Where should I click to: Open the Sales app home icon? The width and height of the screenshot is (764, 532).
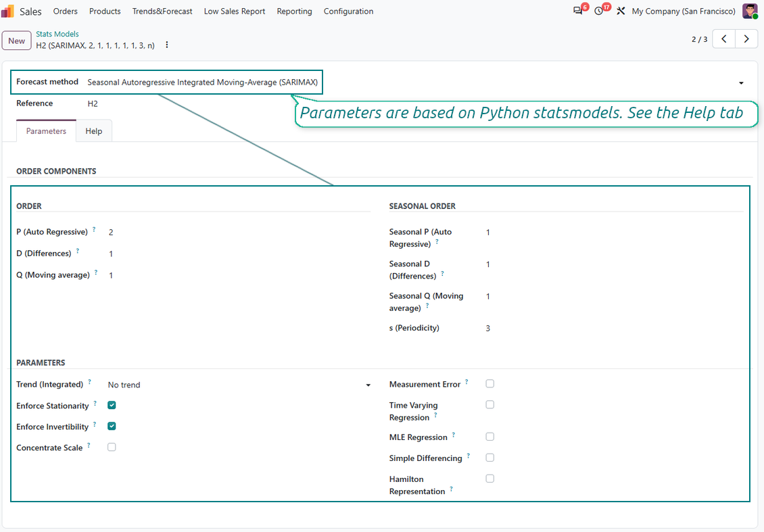(8, 11)
